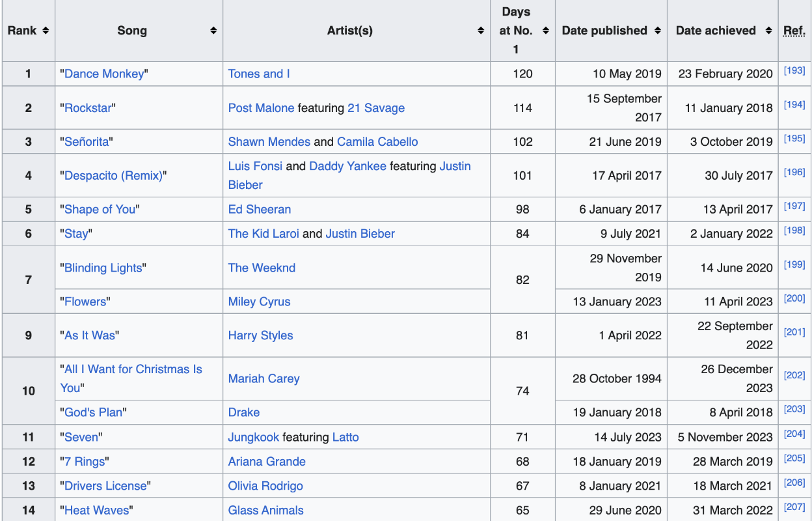
Task: Sort by Artist(s) column arrows
Action: pyautogui.click(x=481, y=31)
